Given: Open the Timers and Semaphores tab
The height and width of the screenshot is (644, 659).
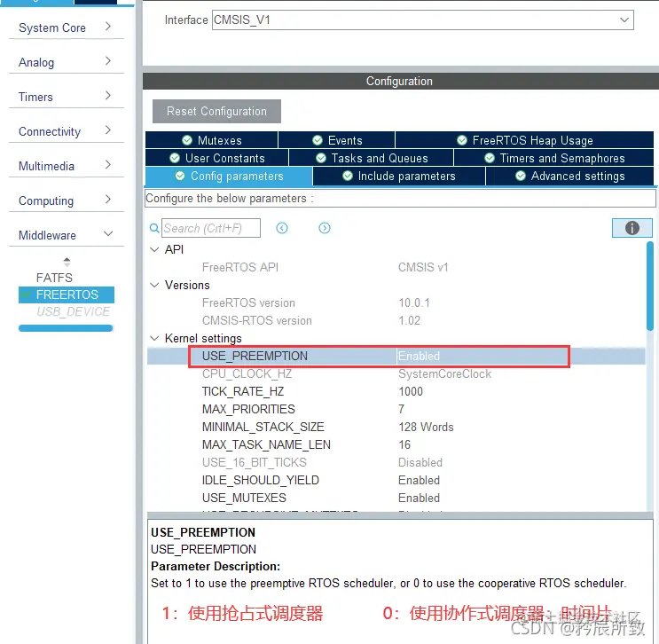Looking at the screenshot, I should coord(554,158).
